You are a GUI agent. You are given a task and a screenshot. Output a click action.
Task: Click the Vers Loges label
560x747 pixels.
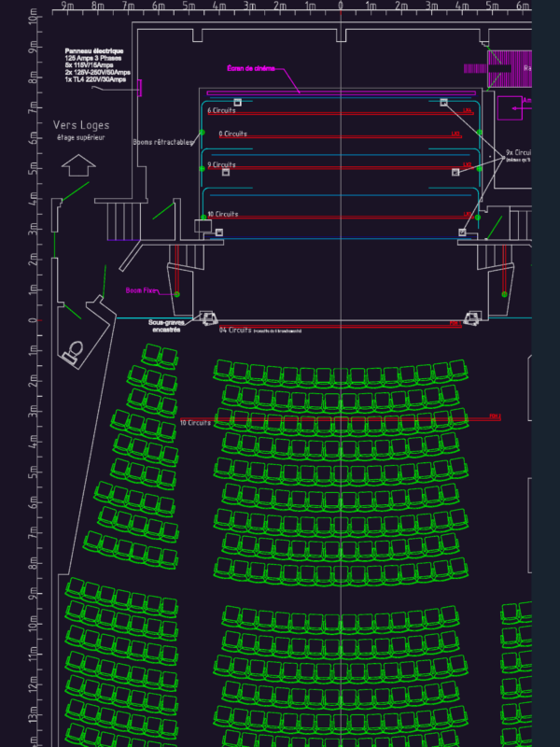coord(81,125)
